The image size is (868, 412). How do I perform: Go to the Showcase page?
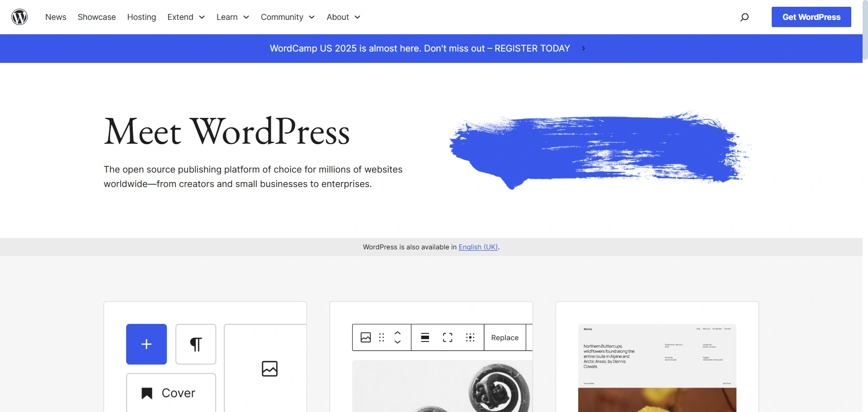tap(97, 17)
